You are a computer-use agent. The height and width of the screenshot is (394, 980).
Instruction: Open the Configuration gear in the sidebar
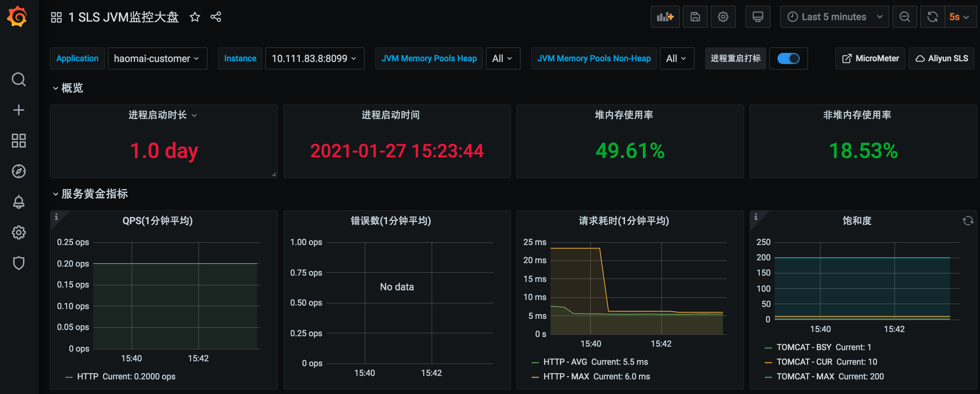tap(19, 233)
